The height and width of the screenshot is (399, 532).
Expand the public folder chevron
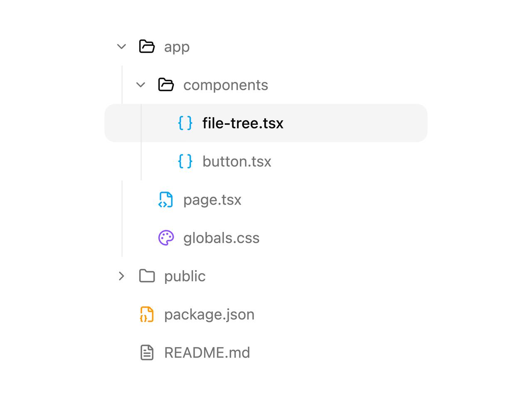click(x=121, y=276)
